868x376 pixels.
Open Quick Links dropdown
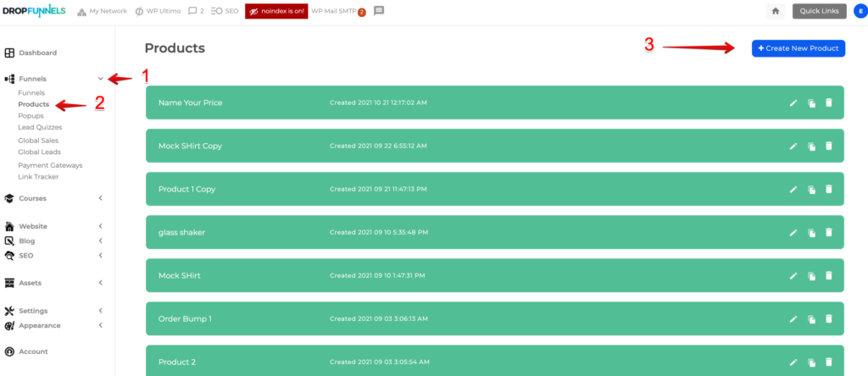click(x=820, y=11)
